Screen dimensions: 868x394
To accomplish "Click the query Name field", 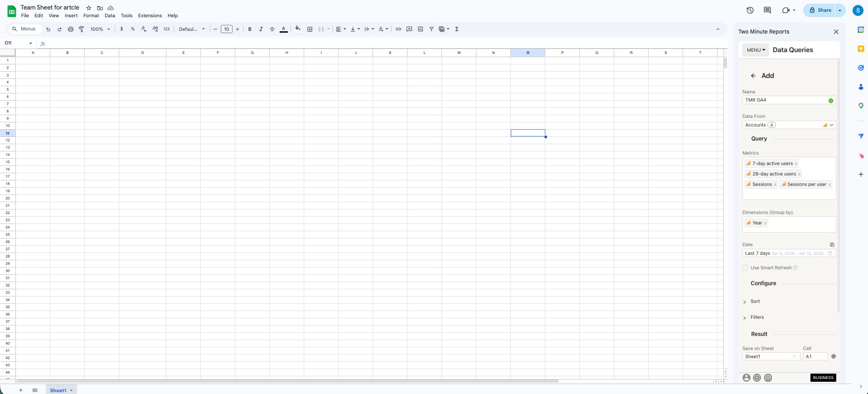I will pos(789,100).
